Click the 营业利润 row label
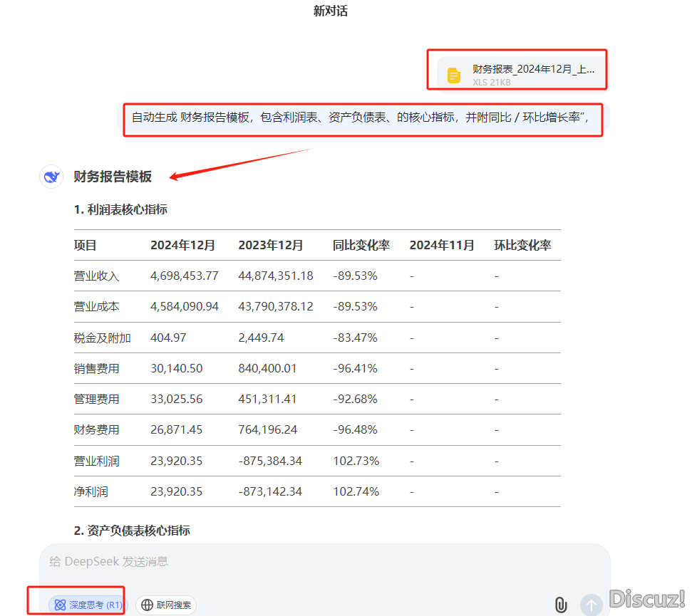The image size is (697, 616). 96,461
